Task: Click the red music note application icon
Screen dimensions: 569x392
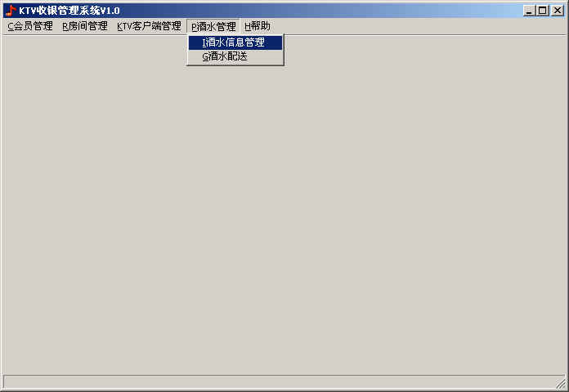Action: pyautogui.click(x=11, y=11)
